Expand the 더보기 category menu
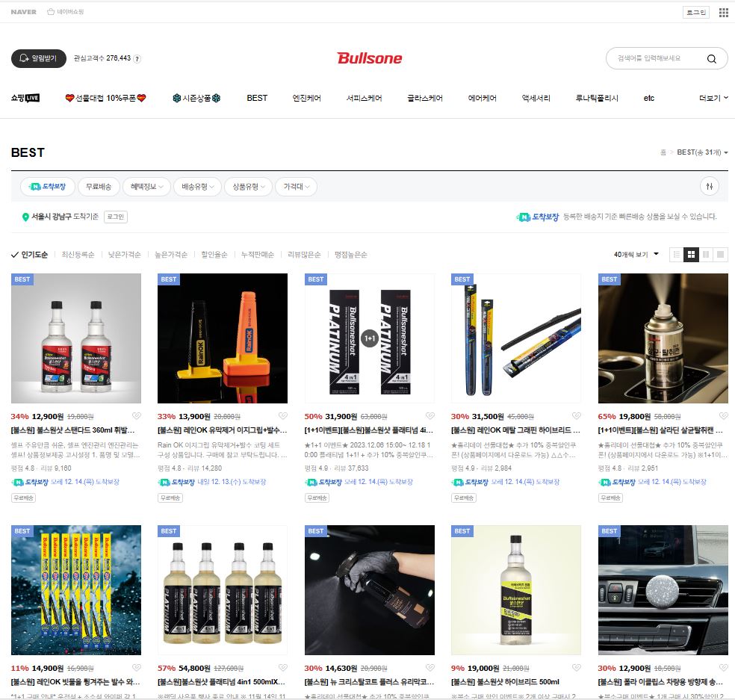The image size is (735, 700). point(713,98)
